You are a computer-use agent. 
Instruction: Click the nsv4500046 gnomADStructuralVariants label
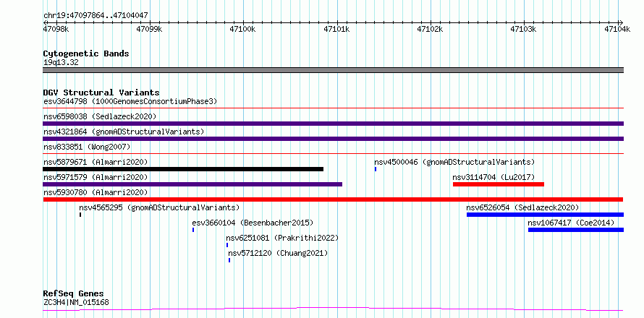tap(454, 162)
